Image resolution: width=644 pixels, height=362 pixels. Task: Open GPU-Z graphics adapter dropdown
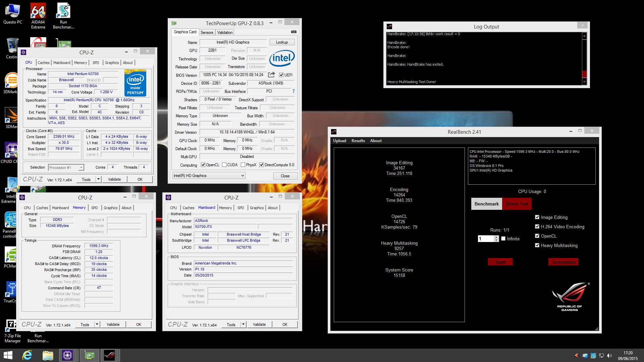pos(209,176)
